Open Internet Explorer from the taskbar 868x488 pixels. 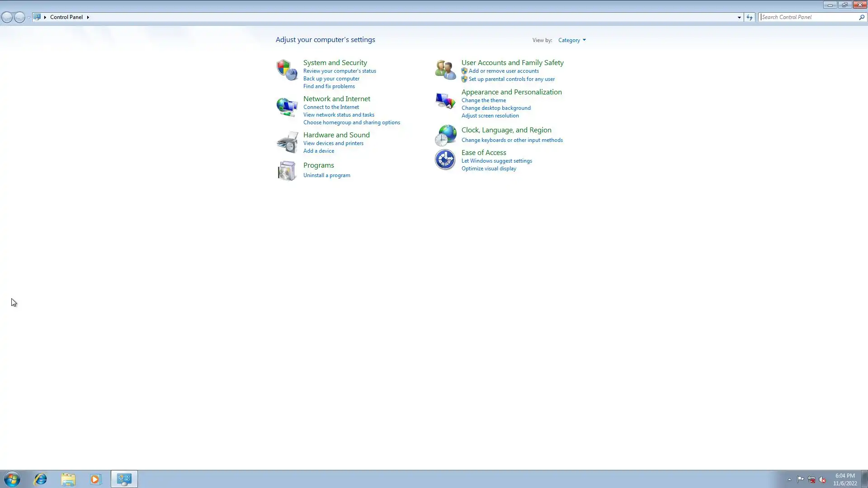pos(41,479)
